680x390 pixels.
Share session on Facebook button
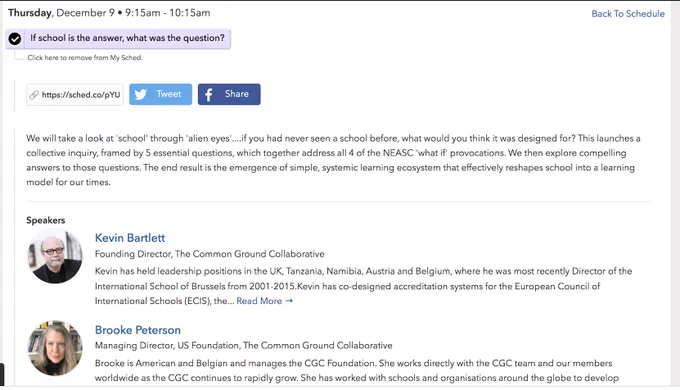tap(229, 94)
